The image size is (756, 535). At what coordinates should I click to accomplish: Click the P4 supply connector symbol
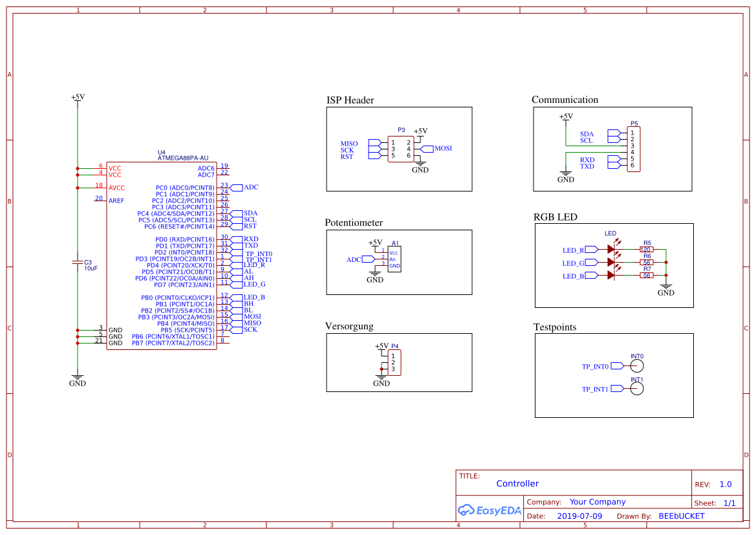pos(393,362)
